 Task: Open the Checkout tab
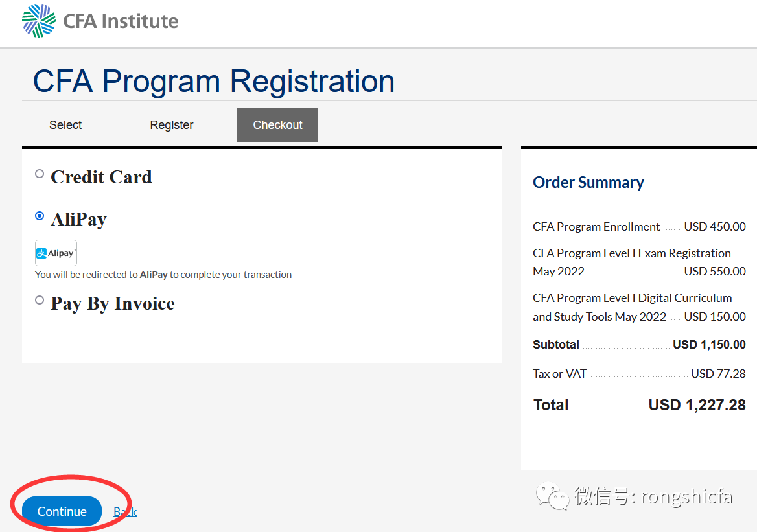click(x=277, y=125)
